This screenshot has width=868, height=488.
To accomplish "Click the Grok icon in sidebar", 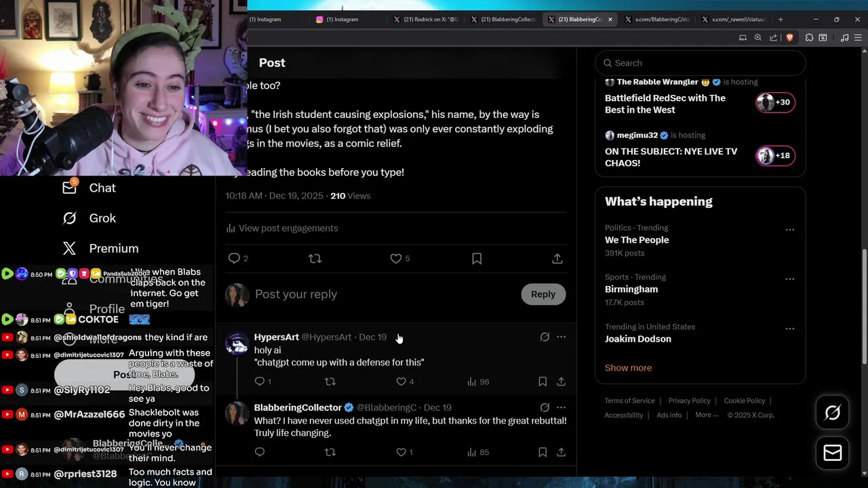I will [69, 218].
